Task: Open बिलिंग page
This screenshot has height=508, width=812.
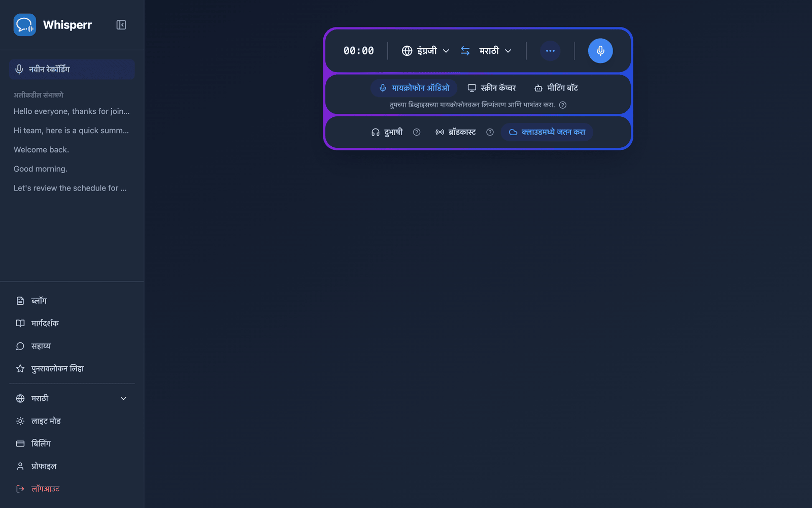Action: coord(72,443)
